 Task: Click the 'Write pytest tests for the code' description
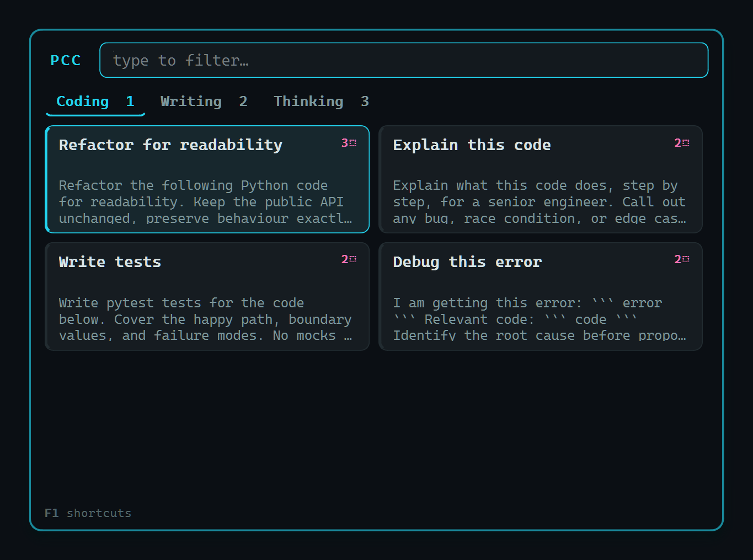pos(206,319)
